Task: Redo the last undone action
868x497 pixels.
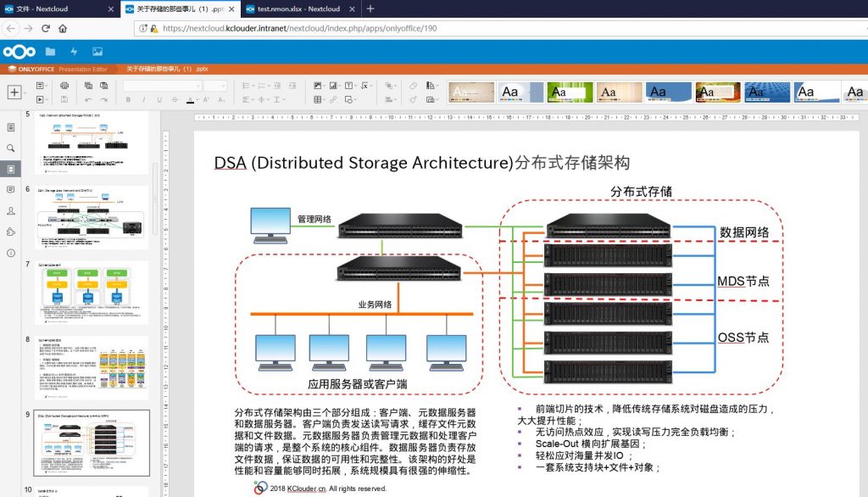Action: point(103,100)
